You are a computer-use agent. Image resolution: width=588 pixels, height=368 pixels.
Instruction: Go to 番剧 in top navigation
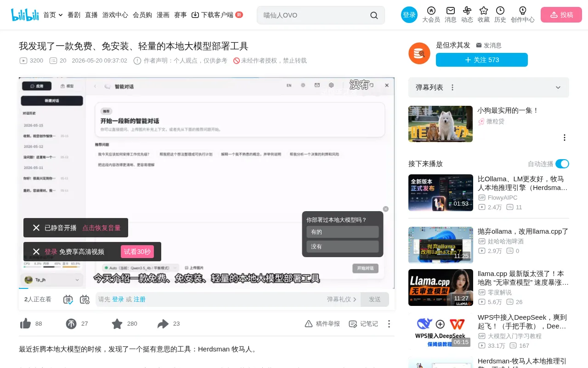click(74, 15)
